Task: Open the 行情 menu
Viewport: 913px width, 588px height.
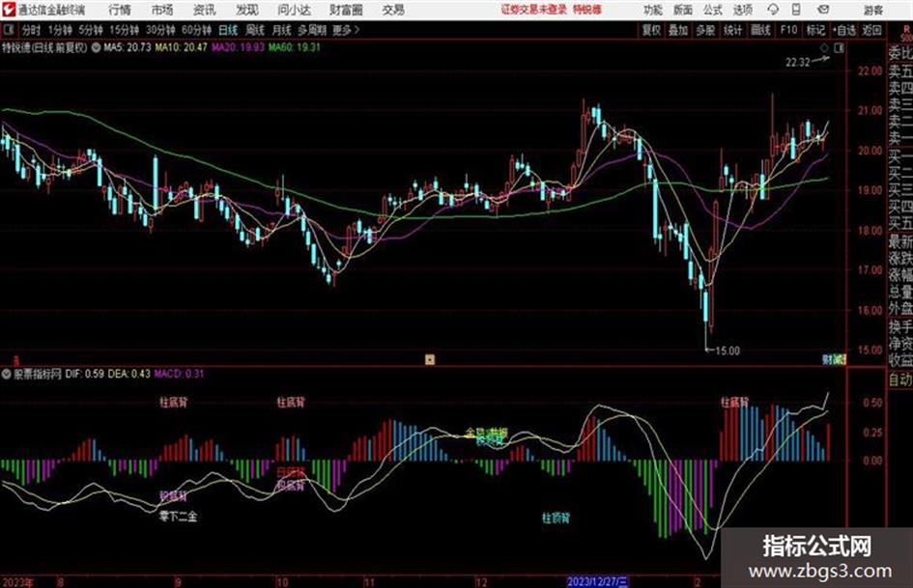Action: click(120, 10)
